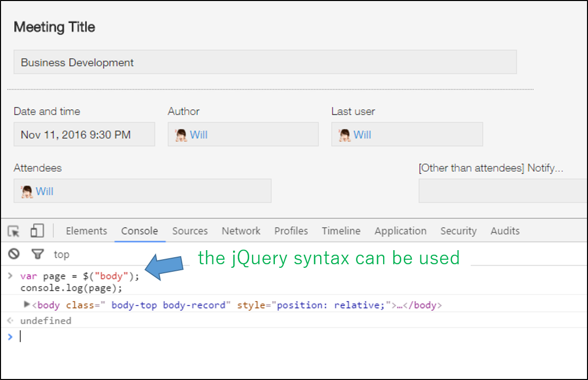Select the Timeline tab
588x380 pixels.
point(341,231)
